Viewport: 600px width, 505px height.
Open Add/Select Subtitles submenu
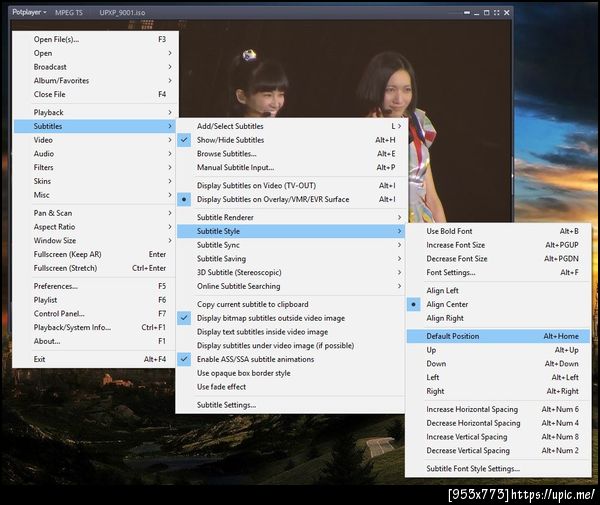coord(291,126)
